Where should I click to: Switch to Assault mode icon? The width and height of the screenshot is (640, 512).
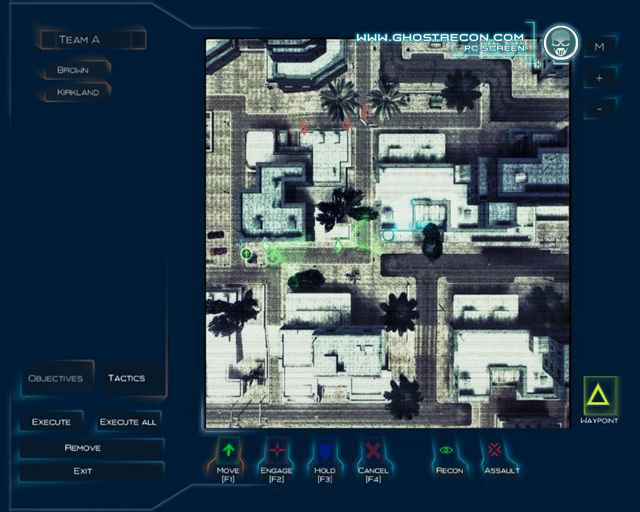494,450
